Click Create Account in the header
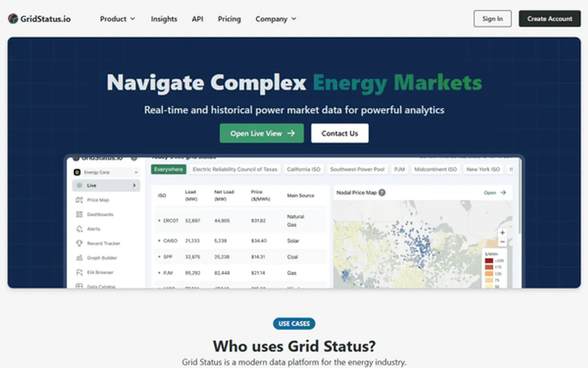 [550, 18]
